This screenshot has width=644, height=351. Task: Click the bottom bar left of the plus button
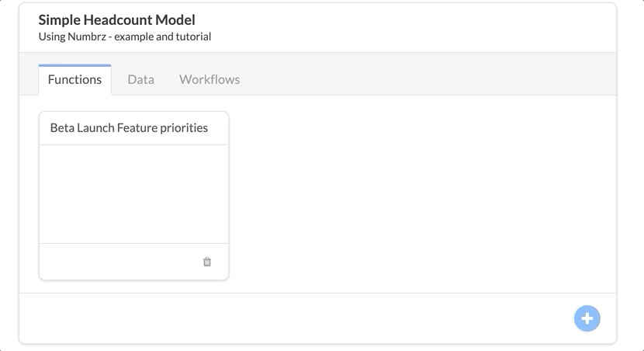296,318
